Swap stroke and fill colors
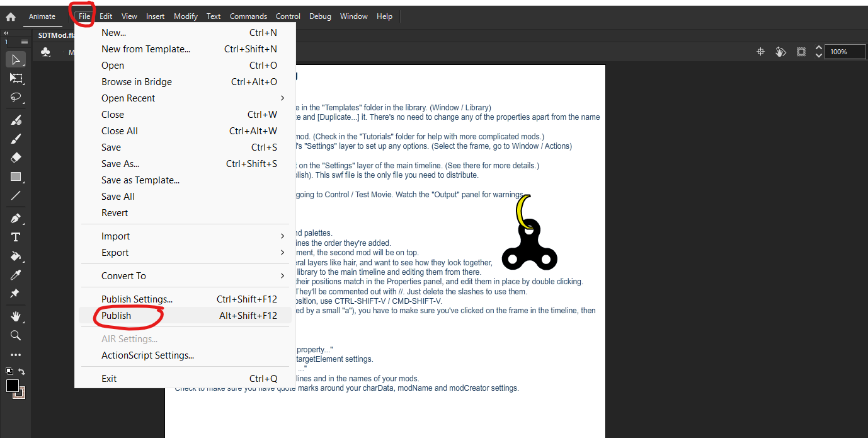This screenshot has width=868, height=438. (x=22, y=372)
